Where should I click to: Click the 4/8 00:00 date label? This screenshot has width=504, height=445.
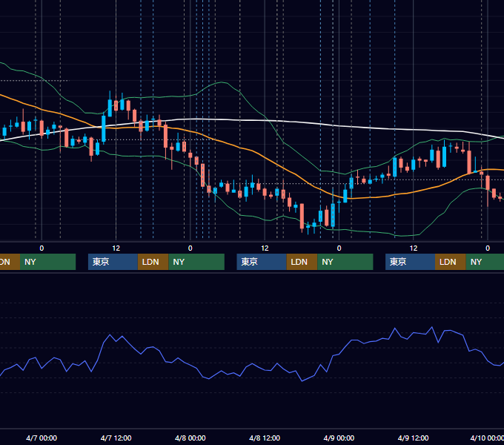190,438
